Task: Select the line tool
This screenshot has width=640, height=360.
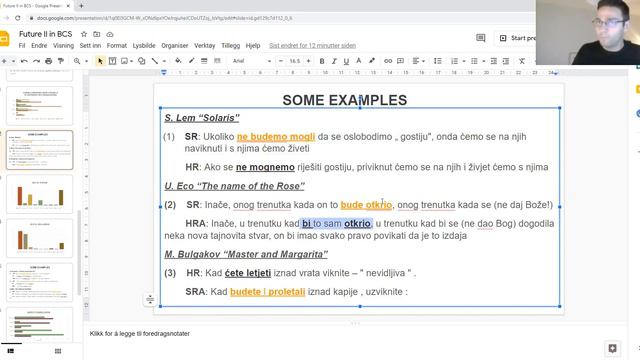Action: (155, 61)
